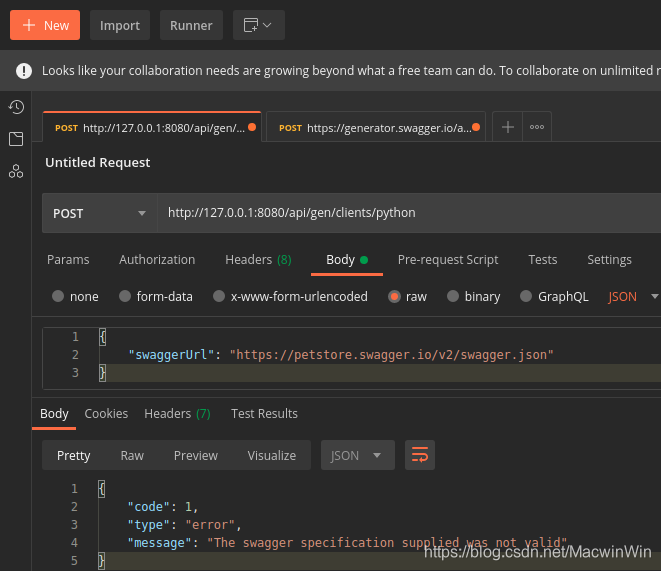The image size is (661, 571).
Task: Click unsaved dot on generator.swagger.io tab
Action: point(476,127)
